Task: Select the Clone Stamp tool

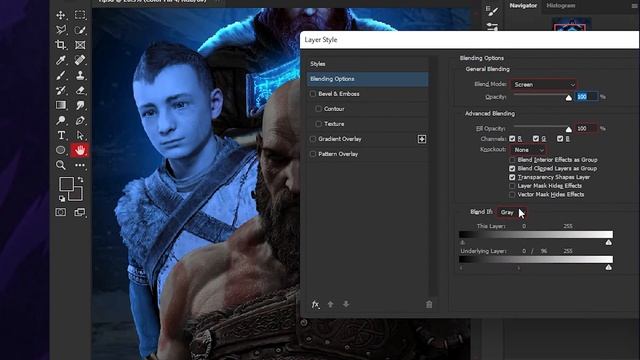Action: coord(80,76)
